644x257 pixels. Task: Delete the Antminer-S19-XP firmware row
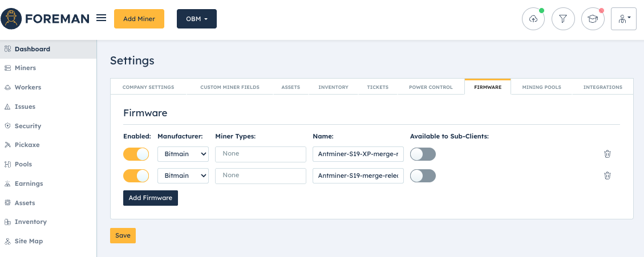[x=607, y=154]
